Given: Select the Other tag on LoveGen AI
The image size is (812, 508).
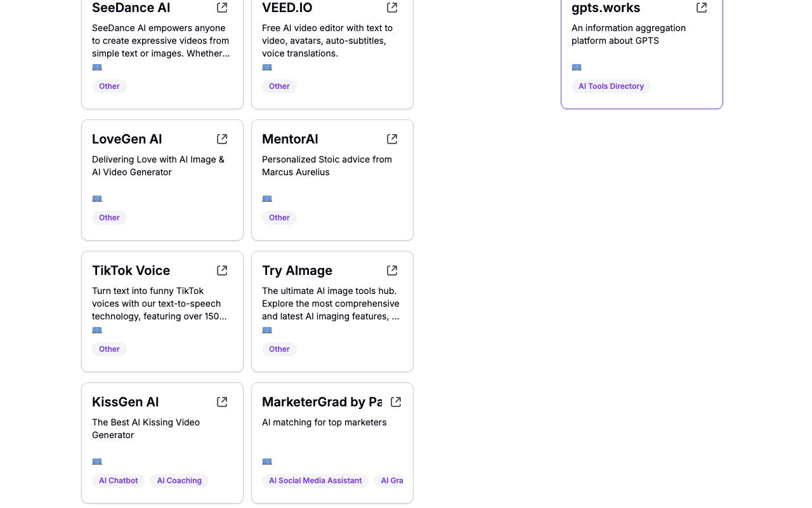Looking at the screenshot, I should point(109,218).
